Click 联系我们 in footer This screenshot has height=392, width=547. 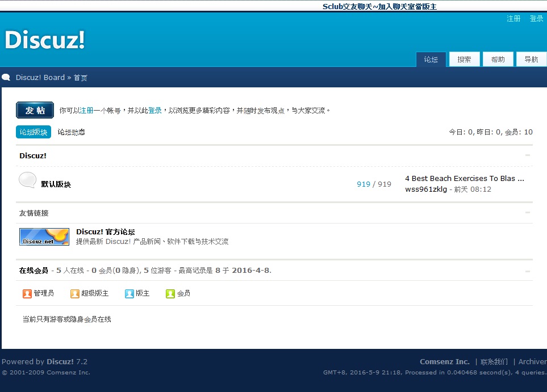point(494,362)
